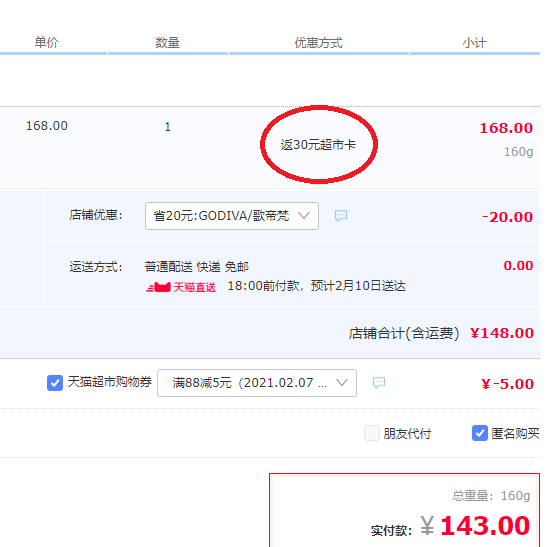Click the 普通配送 快递 免邮 shipping option
Viewport: 550px width, 547px height.
click(x=197, y=267)
